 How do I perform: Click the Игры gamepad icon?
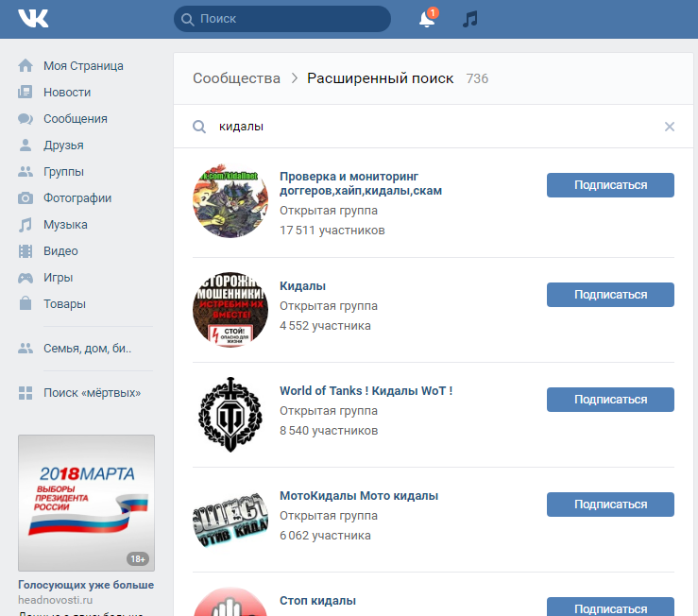(x=26, y=278)
